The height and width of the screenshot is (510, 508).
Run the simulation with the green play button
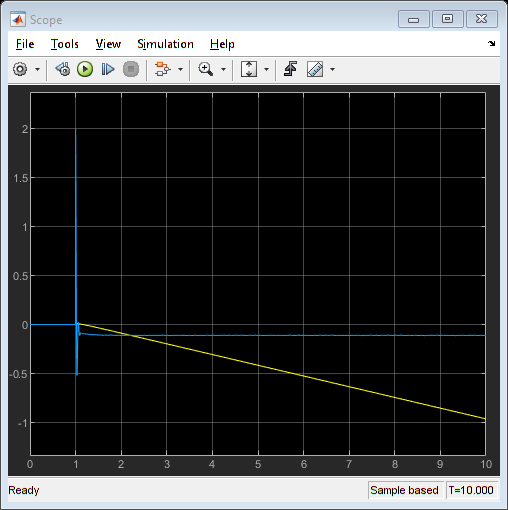(85, 69)
